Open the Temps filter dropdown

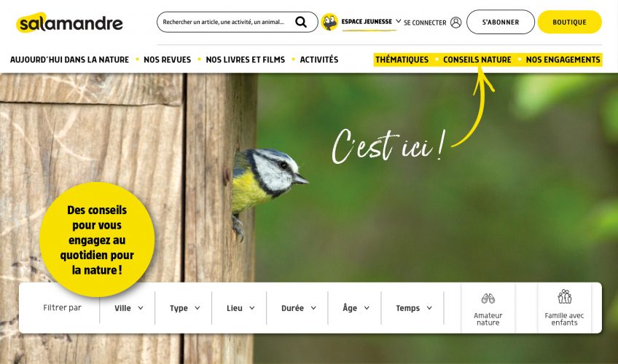click(x=414, y=308)
